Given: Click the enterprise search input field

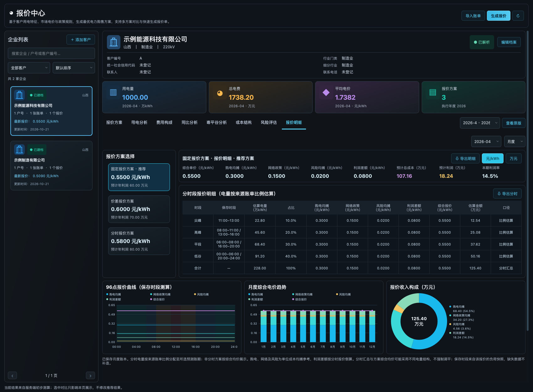Looking at the screenshot, I should click(51, 53).
